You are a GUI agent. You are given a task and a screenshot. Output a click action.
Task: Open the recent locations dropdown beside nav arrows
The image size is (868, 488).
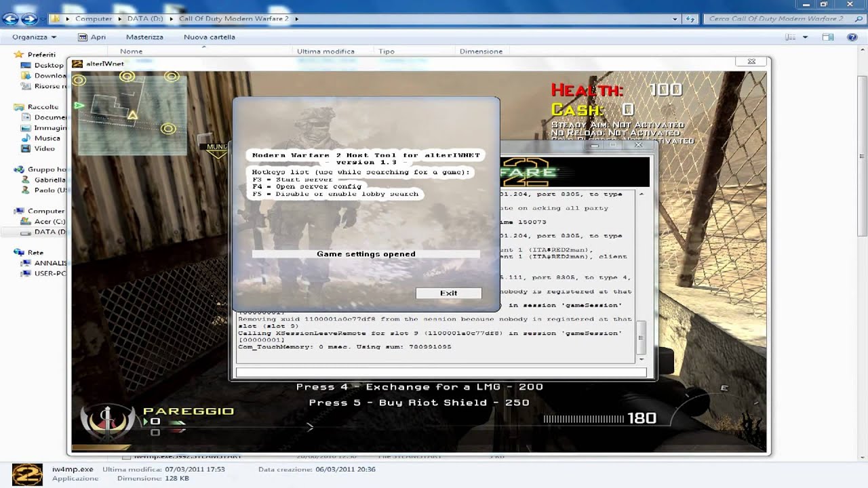coord(43,19)
